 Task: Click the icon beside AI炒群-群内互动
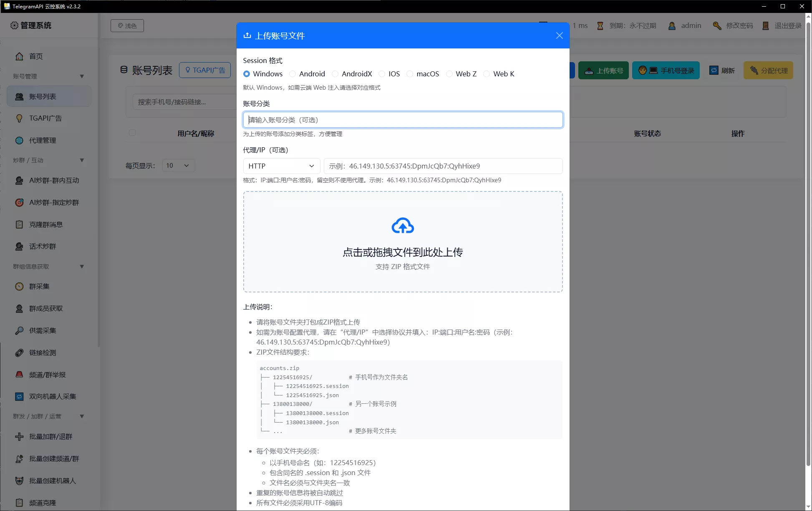click(19, 180)
